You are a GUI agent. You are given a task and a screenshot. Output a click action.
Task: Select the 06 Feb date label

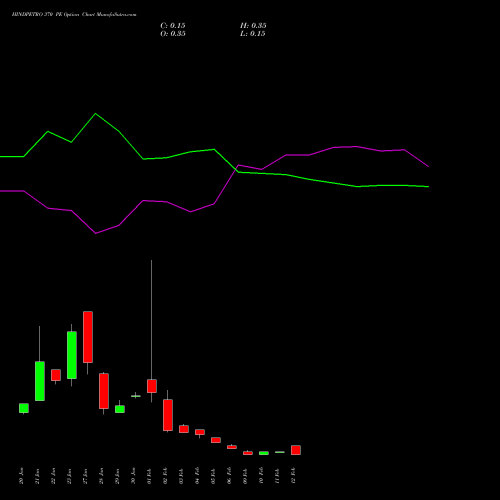(x=229, y=476)
